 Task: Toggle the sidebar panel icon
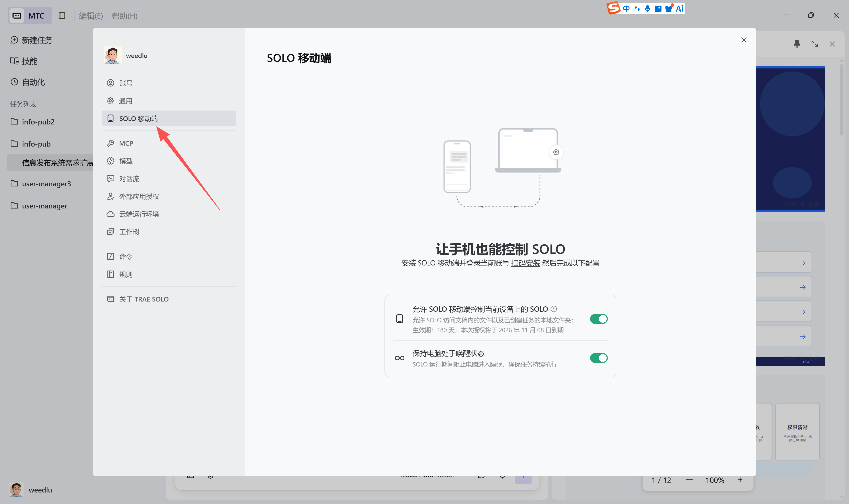(x=62, y=16)
